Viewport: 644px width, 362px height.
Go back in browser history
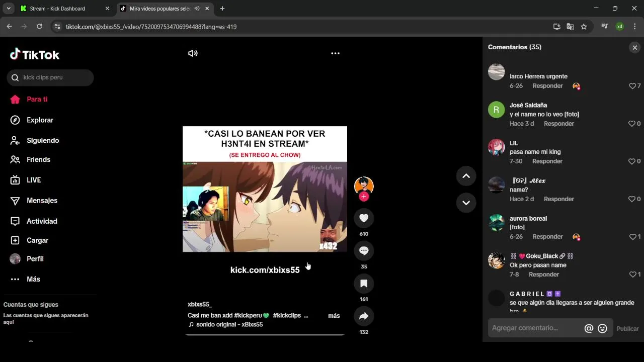point(9,27)
